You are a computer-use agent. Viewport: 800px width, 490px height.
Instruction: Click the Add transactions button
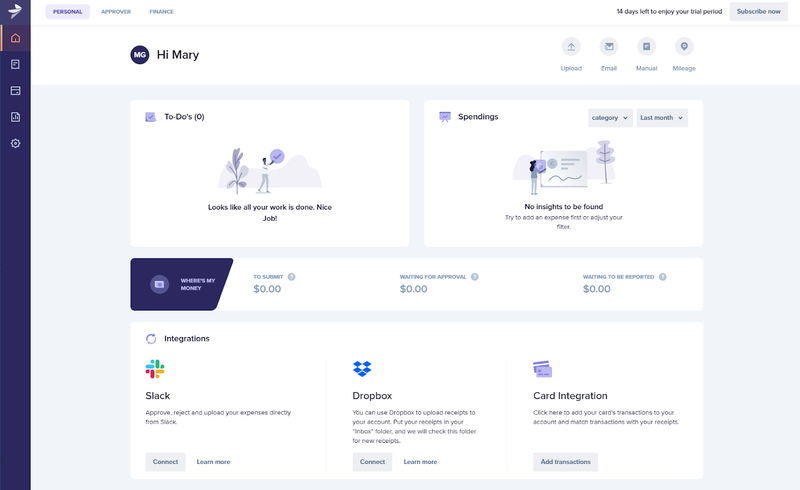tap(565, 461)
